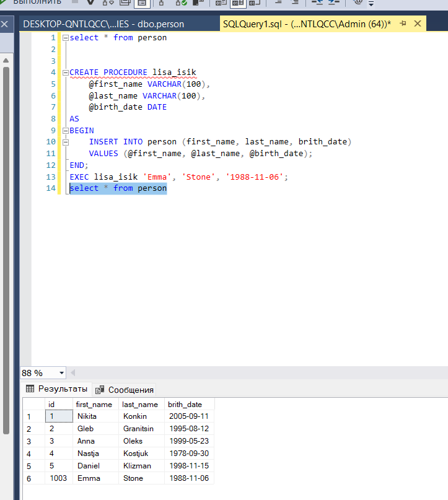This screenshot has height=500, width=448.
Task: Click the messages icon on Сообщения tab
Action: pos(100,390)
